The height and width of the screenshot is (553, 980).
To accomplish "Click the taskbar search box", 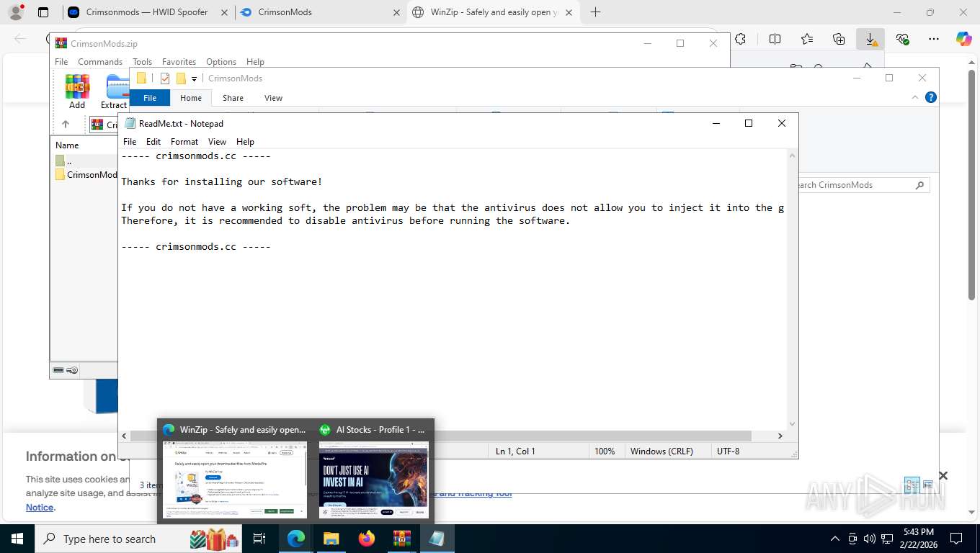I will coord(137,539).
